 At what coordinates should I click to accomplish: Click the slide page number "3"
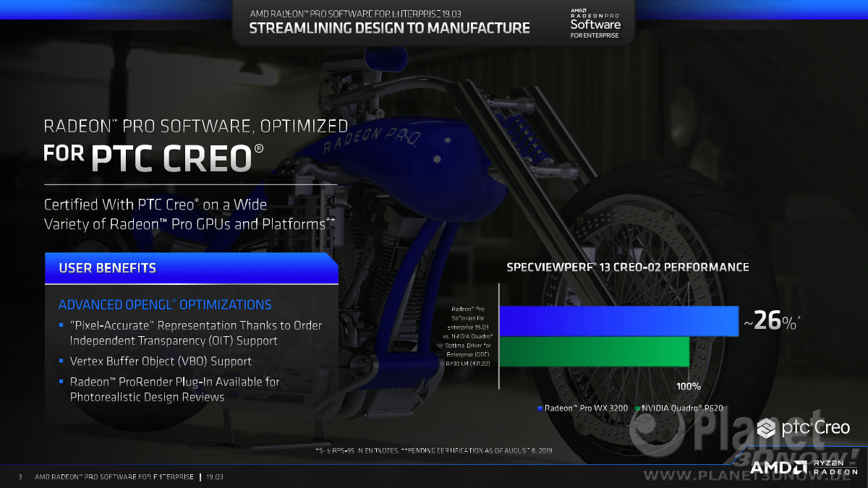[x=20, y=477]
